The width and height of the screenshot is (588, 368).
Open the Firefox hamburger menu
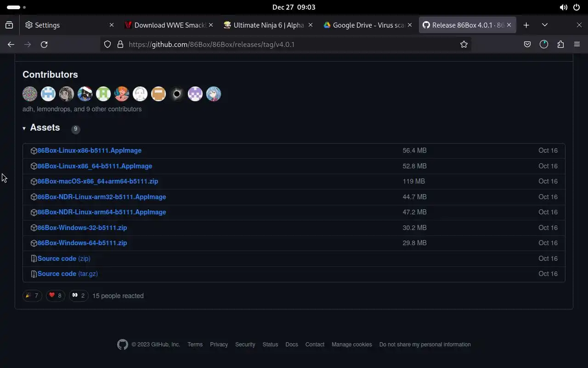[577, 44]
